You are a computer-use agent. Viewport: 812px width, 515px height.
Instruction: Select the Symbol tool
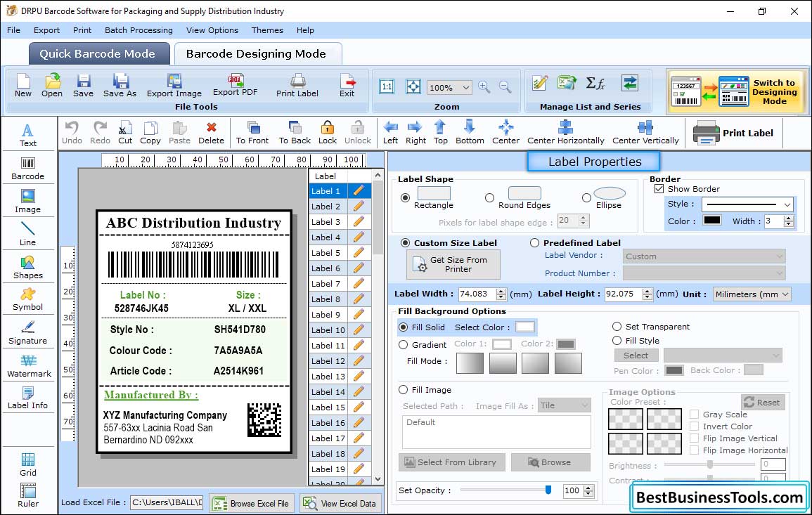pyautogui.click(x=28, y=299)
